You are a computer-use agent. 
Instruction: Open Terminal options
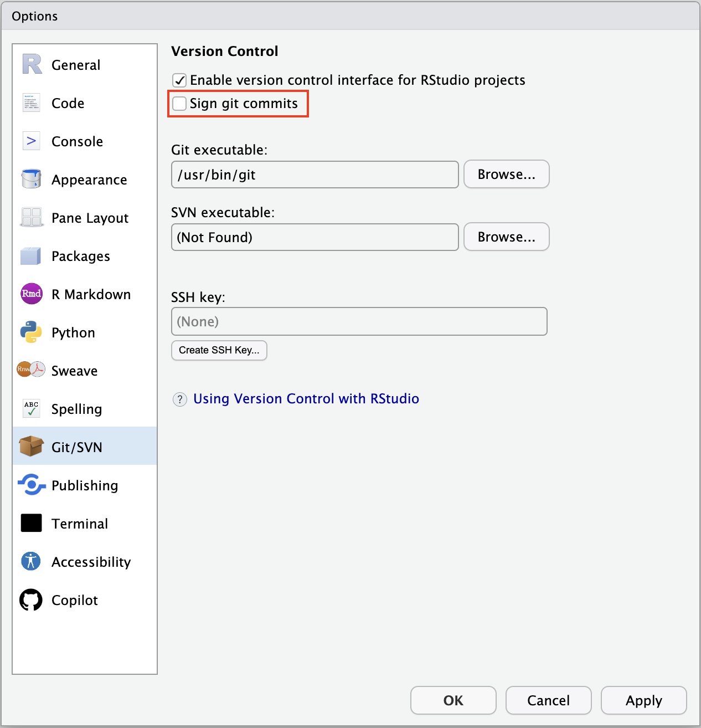(85, 524)
